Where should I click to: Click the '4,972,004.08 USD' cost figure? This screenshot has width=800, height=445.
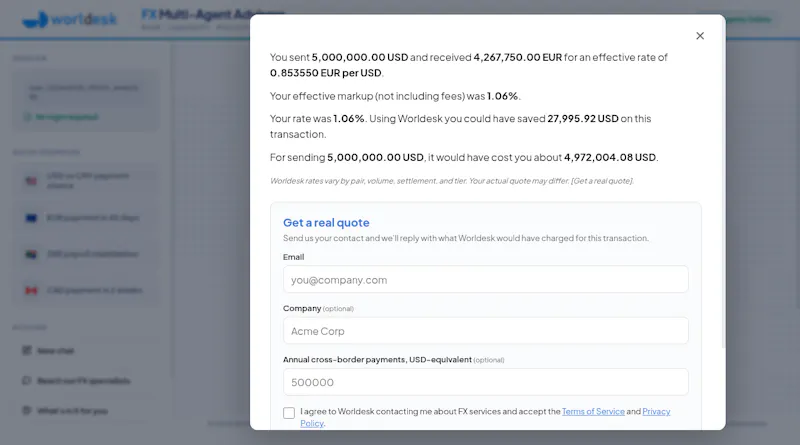pos(610,157)
